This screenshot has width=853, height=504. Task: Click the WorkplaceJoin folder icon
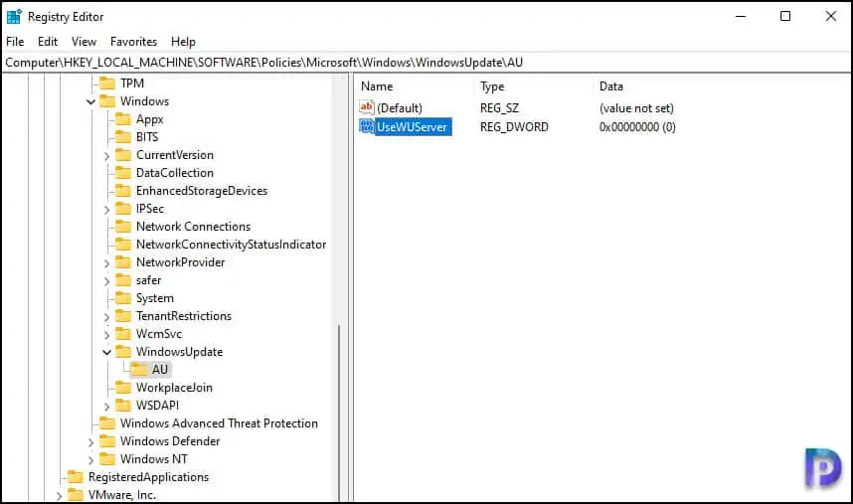[x=123, y=388]
